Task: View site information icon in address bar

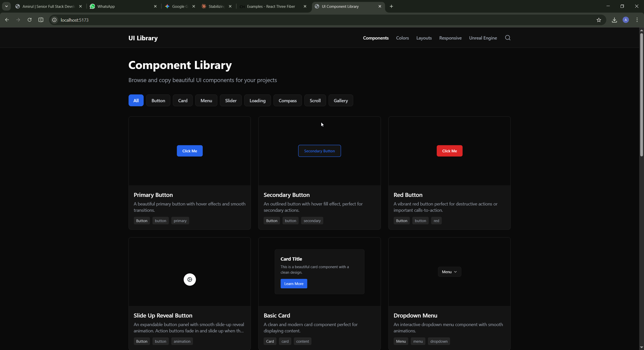Action: [54, 20]
